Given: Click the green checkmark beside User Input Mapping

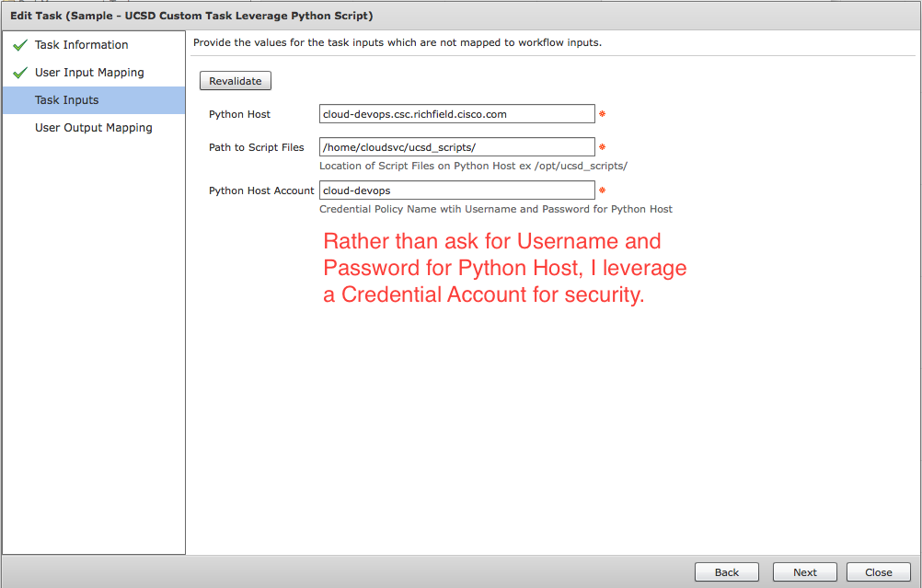Looking at the screenshot, I should tap(20, 73).
